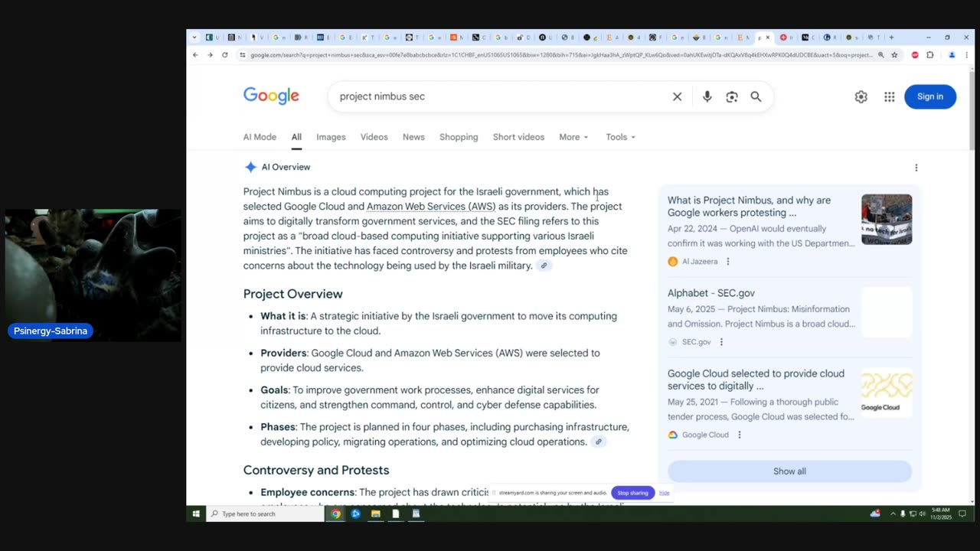This screenshot has height=551, width=980.
Task: Click the volume icon in system tray
Action: pyautogui.click(x=922, y=514)
